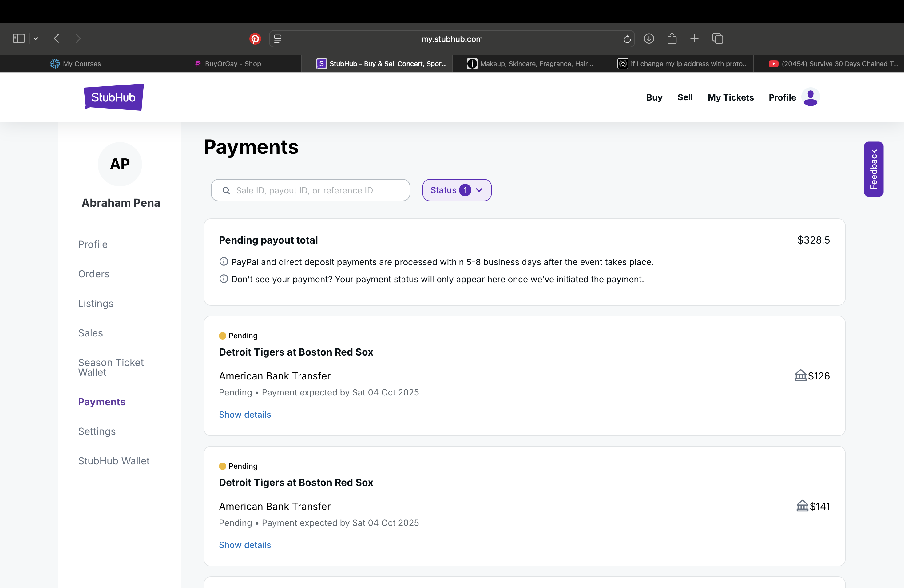Open the Safari downloads icon
The width and height of the screenshot is (904, 588).
click(x=649, y=39)
